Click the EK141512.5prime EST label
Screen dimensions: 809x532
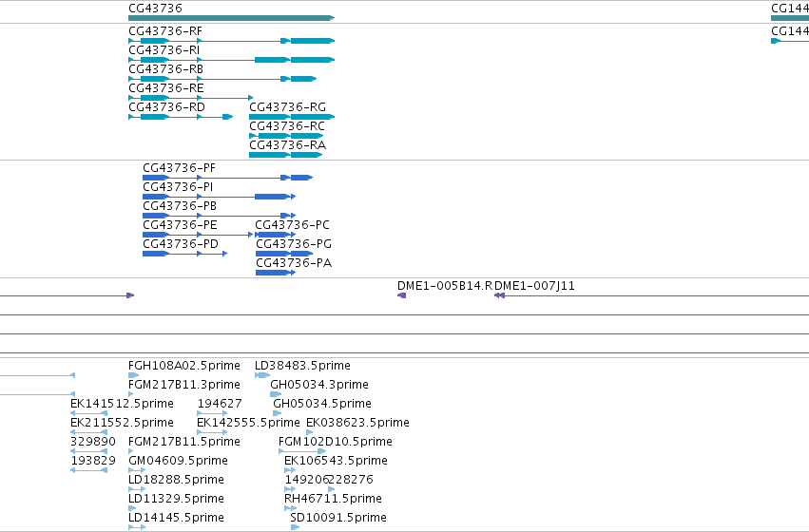[x=122, y=404]
